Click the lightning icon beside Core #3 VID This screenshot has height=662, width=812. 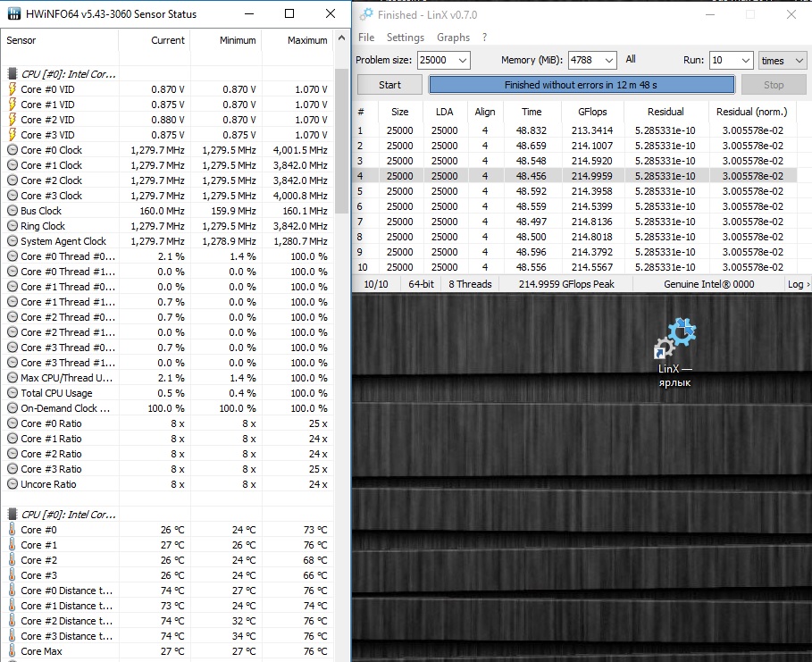[12, 135]
